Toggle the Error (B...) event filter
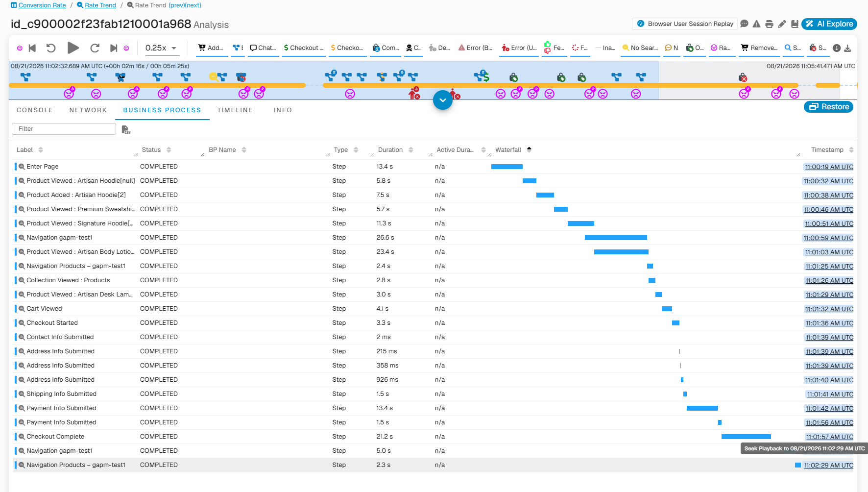 [x=475, y=48]
